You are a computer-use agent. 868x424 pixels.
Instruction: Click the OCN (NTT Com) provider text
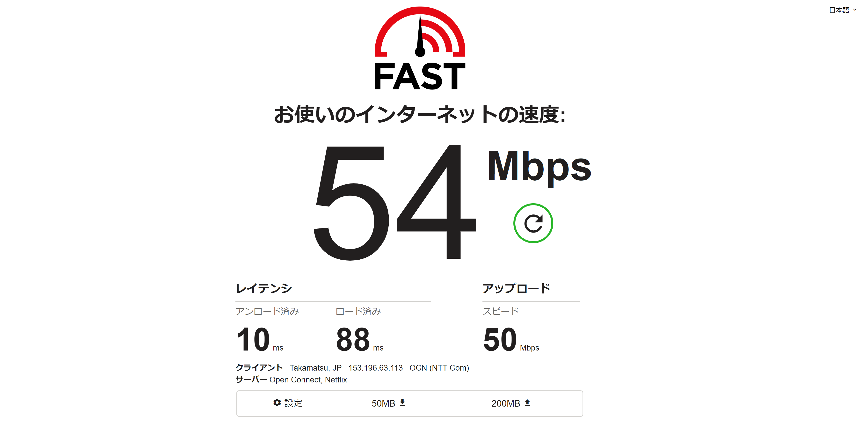point(439,368)
